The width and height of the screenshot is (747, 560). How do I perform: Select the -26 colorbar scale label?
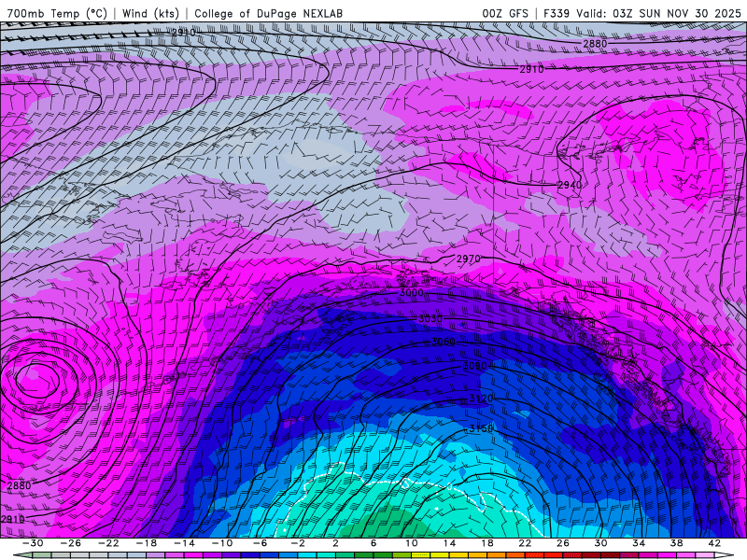pyautogui.click(x=71, y=543)
